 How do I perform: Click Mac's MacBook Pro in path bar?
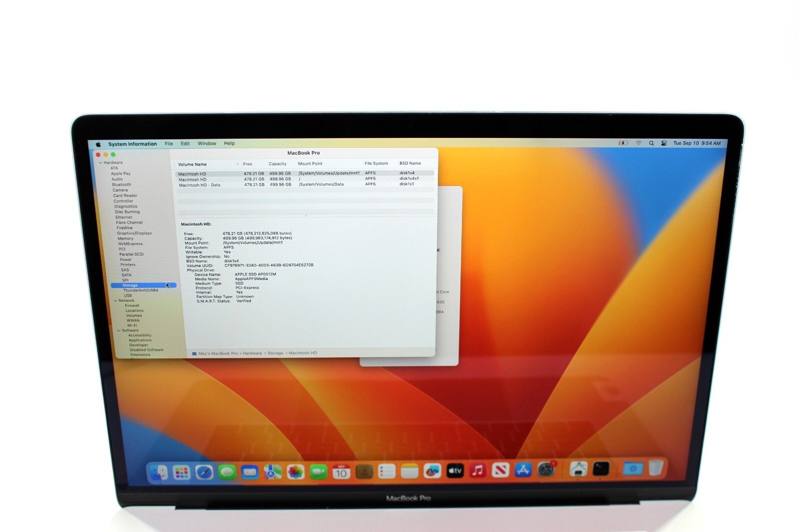[218, 353]
